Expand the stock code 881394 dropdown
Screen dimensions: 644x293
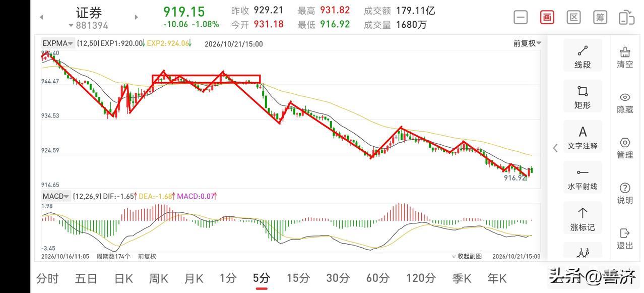tap(89, 25)
